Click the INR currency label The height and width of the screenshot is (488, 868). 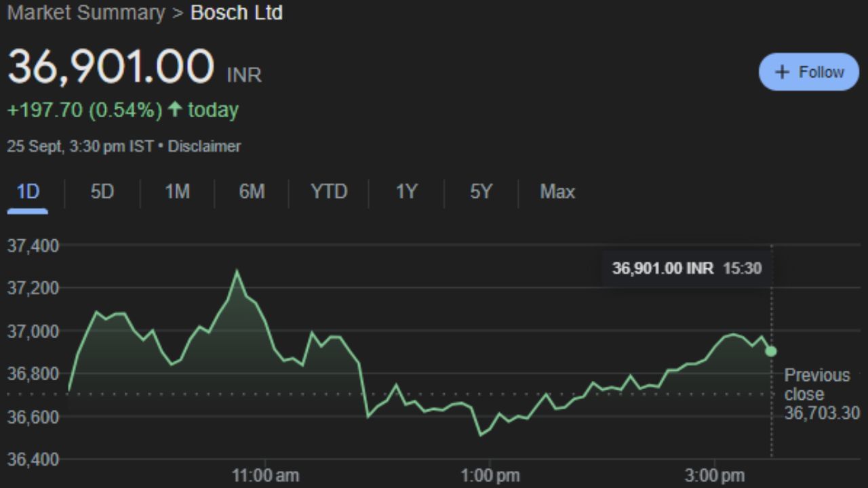244,75
